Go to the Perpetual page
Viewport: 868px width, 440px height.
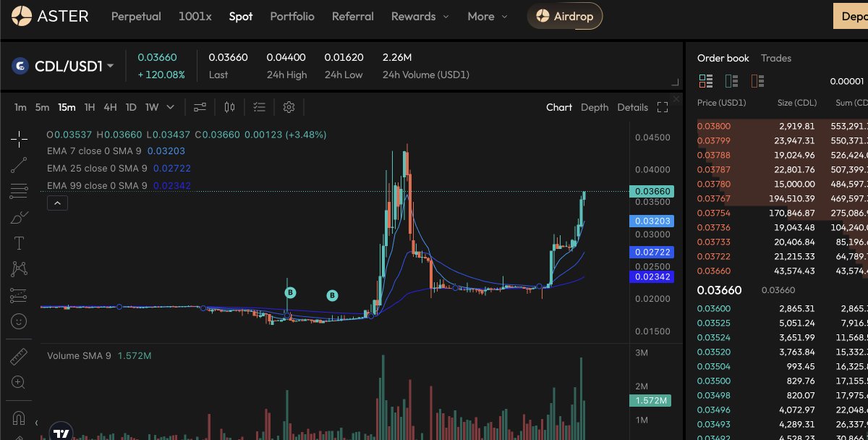pos(136,16)
